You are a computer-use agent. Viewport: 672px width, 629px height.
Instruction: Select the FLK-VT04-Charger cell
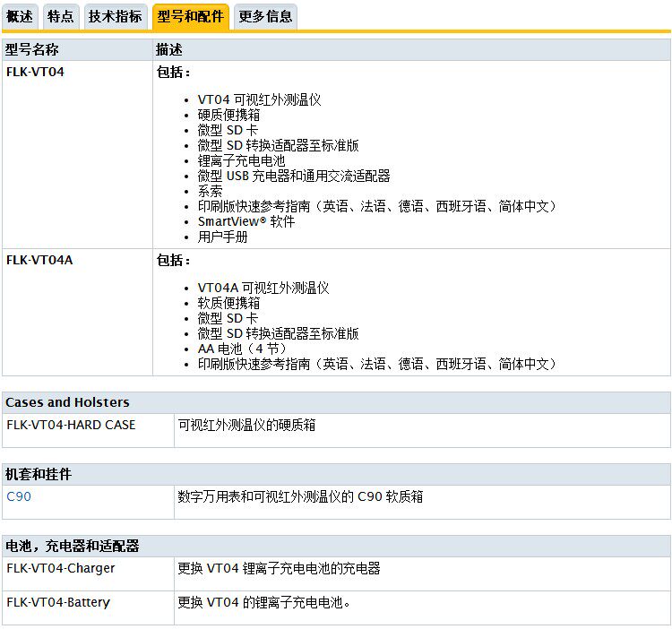(x=89, y=574)
